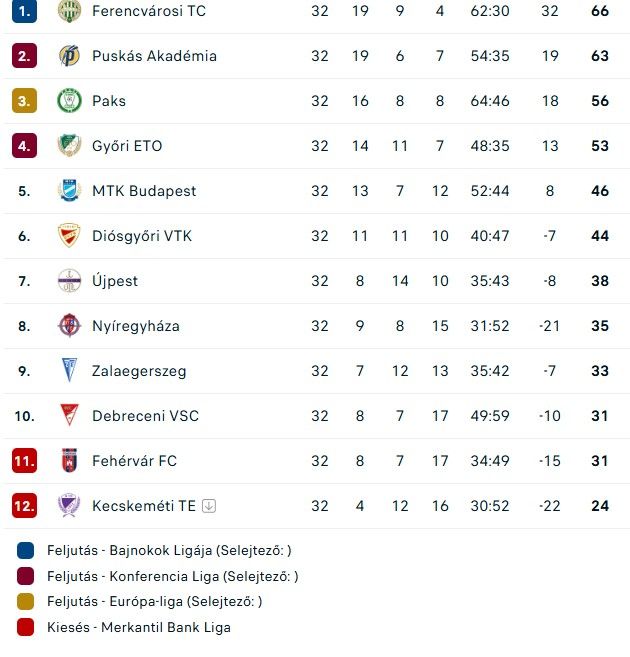
Task: Click the Diósgyőri VTK shield logo
Action: [x=69, y=235]
